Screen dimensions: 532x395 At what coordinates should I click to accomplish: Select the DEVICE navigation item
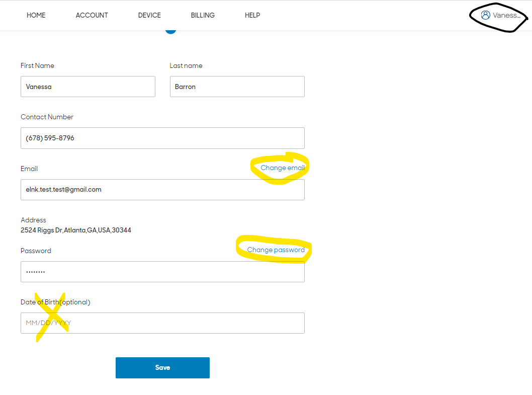[x=149, y=15]
